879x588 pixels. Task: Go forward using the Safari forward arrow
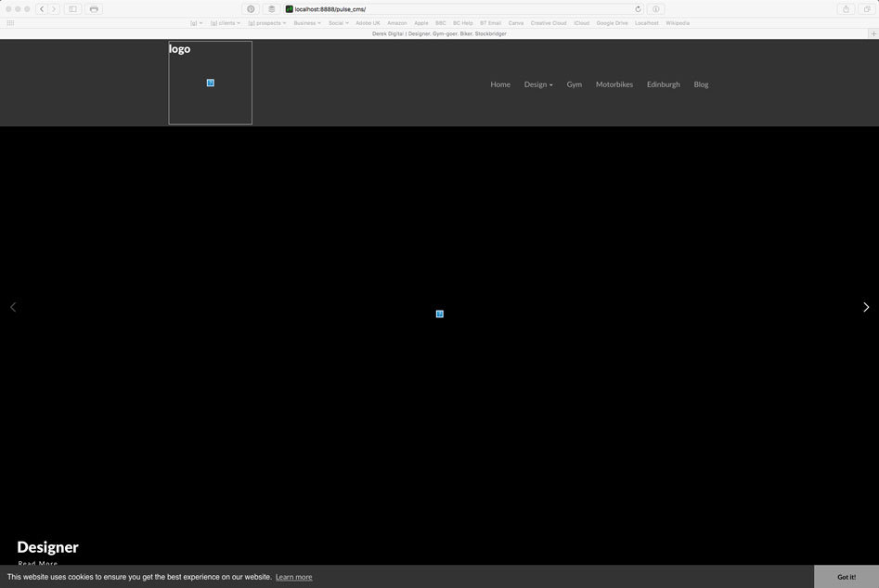[x=54, y=9]
